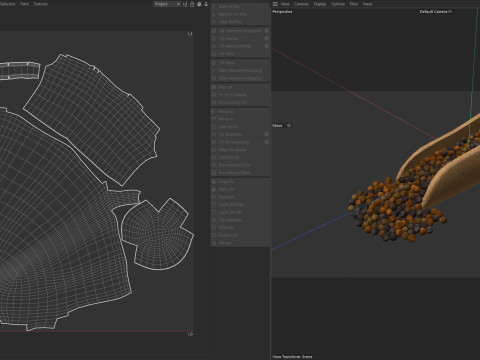Screen dimensions: 480x360
Task: Click Align UV Islands
Action: (x=240, y=150)
